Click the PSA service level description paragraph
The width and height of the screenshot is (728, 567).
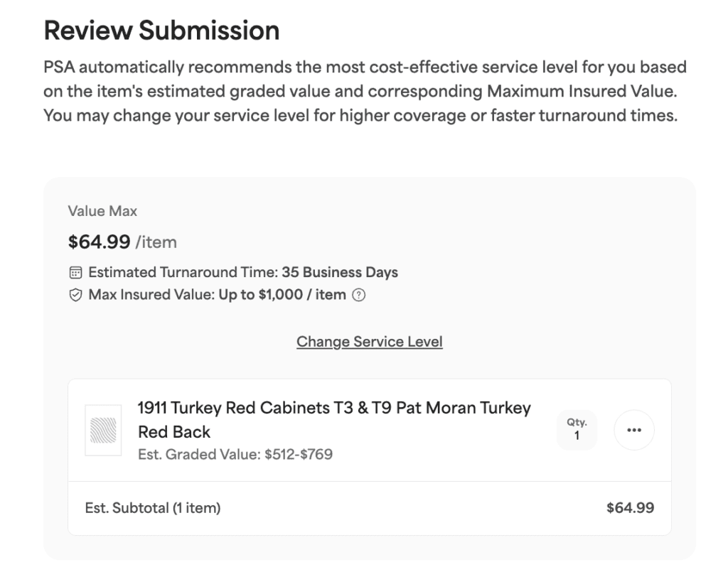tap(364, 91)
